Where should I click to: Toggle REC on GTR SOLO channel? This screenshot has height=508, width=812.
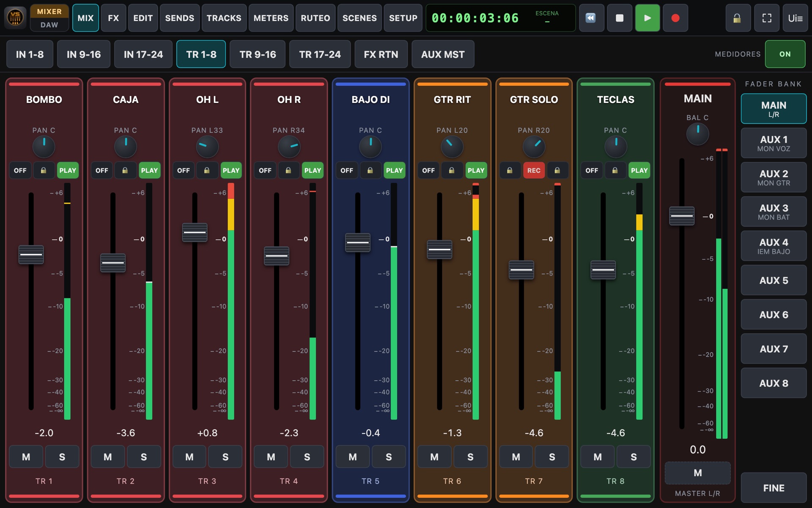(x=534, y=170)
